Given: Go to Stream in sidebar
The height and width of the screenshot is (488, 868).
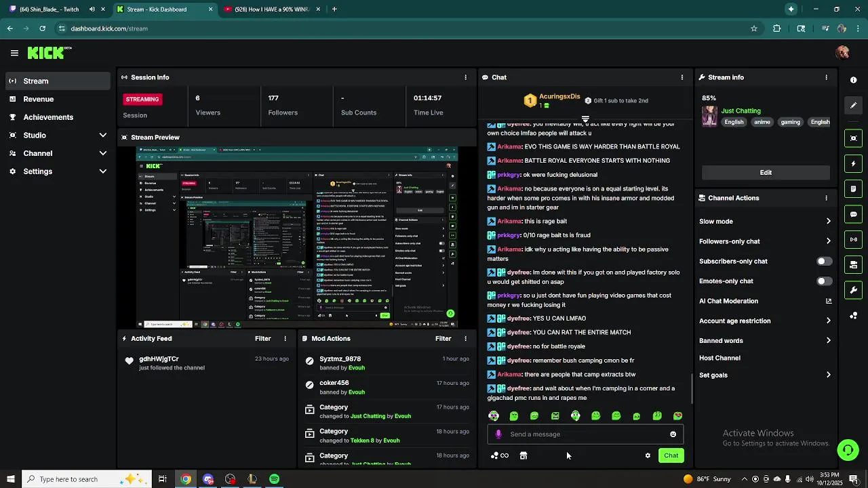Looking at the screenshot, I should coord(58,81).
